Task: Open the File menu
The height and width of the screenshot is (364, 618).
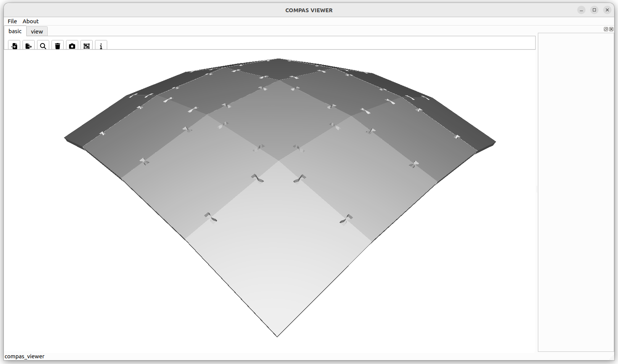Action: (12, 21)
